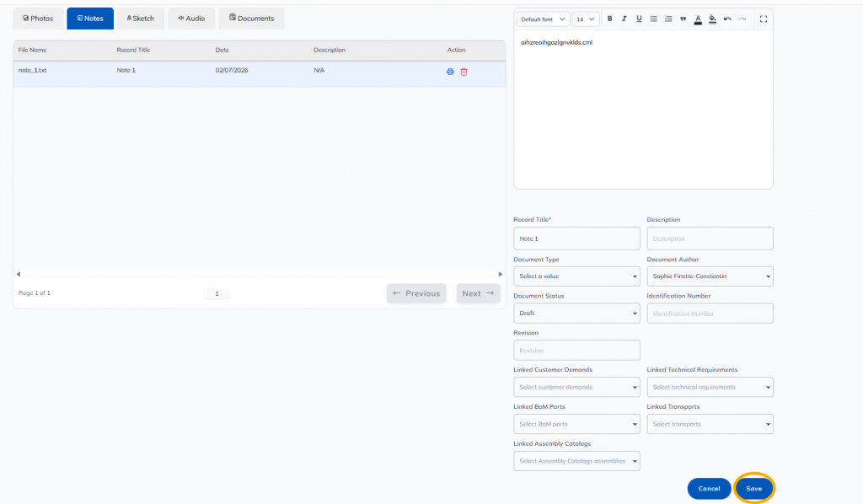Toggle italic formatting in the note editor
863x504 pixels.
coord(624,19)
